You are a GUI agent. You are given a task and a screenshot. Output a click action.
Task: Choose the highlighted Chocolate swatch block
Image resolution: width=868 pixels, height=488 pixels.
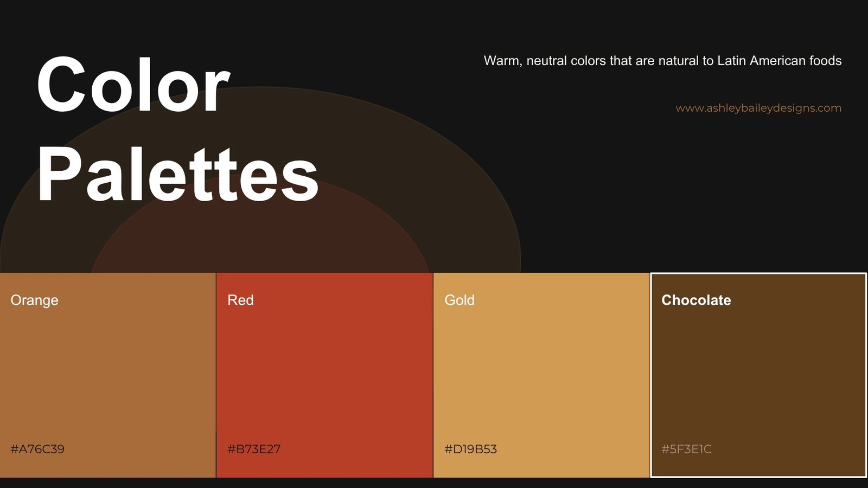coord(758,375)
